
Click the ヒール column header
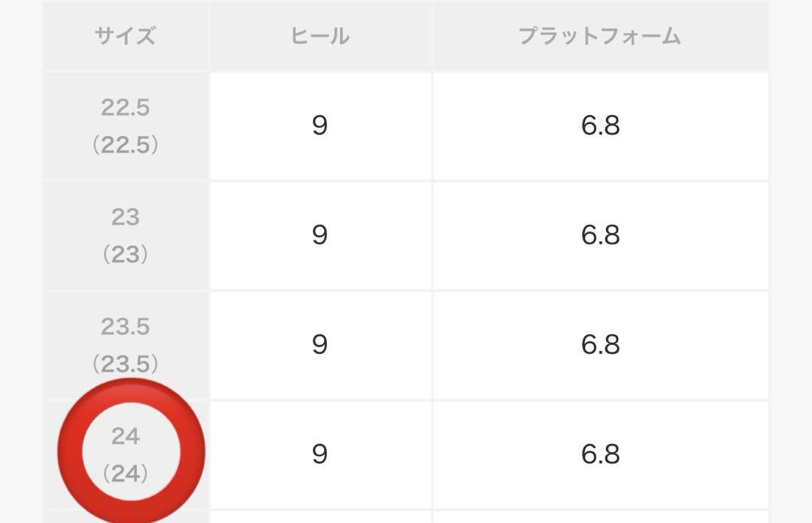pyautogui.click(x=320, y=36)
